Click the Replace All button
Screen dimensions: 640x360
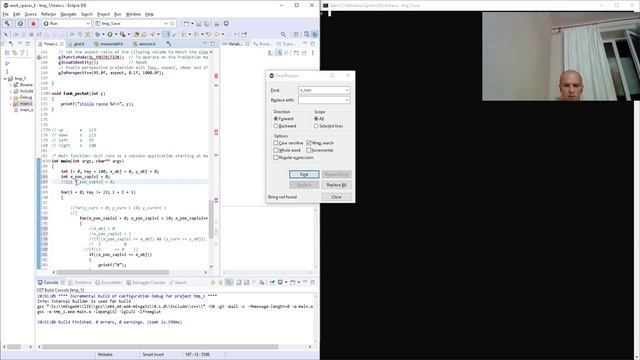pyautogui.click(x=336, y=185)
